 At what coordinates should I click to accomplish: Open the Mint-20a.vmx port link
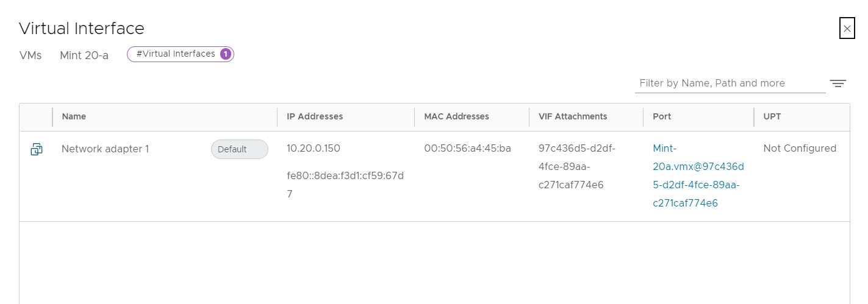[x=698, y=175]
